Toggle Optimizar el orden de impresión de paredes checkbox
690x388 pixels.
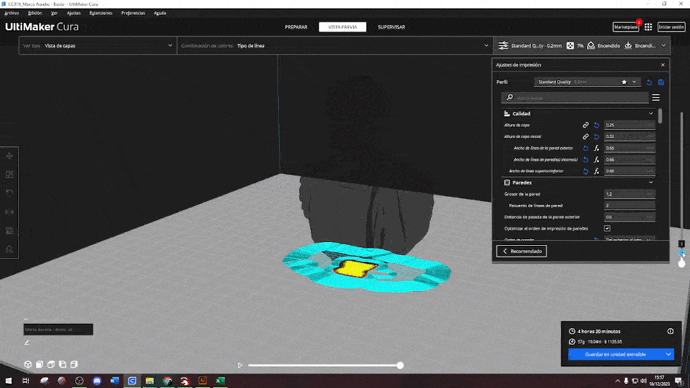pos(607,228)
